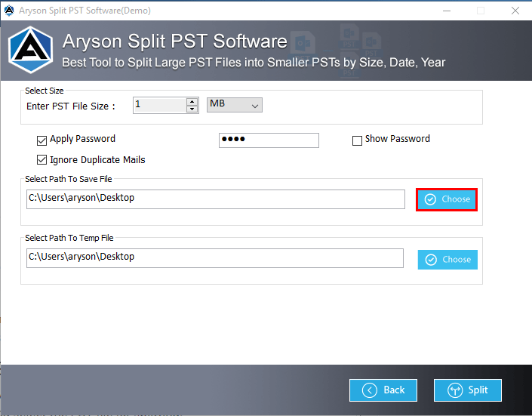Image resolution: width=532 pixels, height=416 pixels.
Task: Click the PST file size number field
Action: [x=160, y=105]
